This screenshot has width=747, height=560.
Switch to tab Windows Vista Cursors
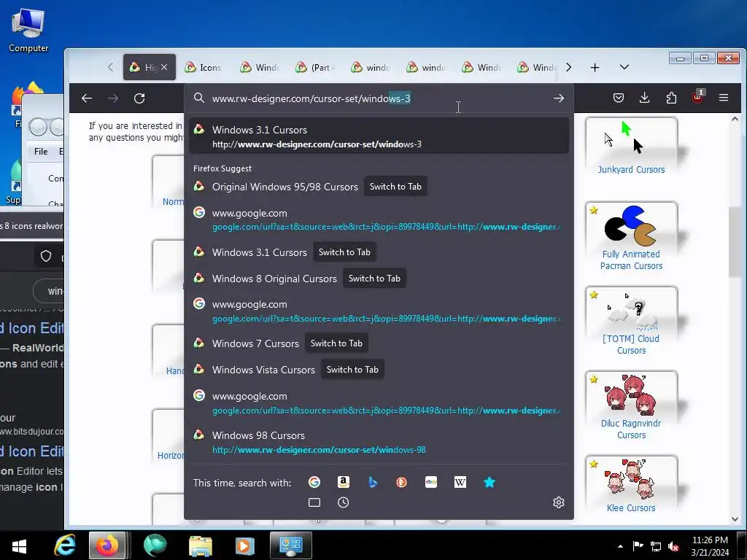(x=352, y=369)
